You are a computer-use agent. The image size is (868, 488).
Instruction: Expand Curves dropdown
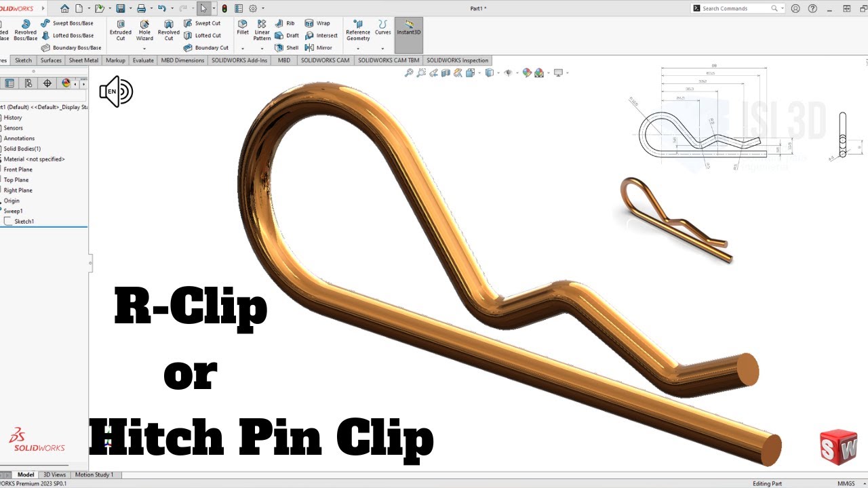pos(382,48)
